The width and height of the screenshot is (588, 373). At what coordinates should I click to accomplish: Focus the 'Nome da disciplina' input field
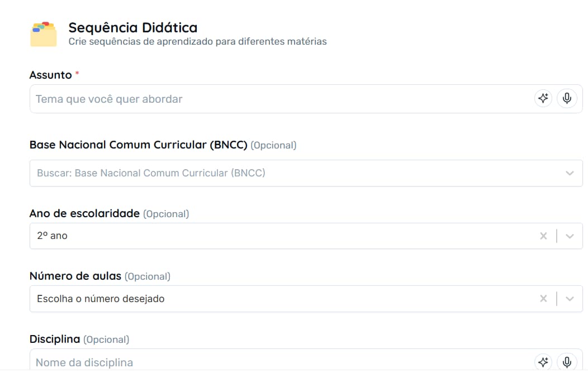tap(279, 362)
